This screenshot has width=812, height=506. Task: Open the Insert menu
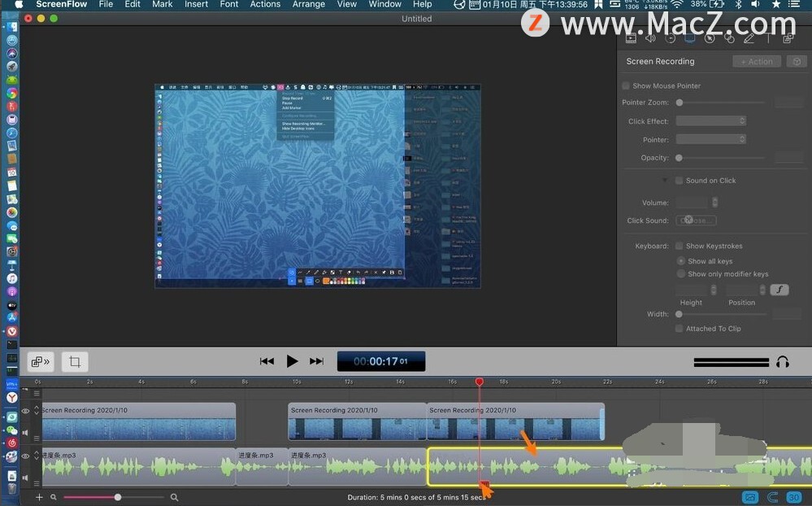tap(196, 4)
